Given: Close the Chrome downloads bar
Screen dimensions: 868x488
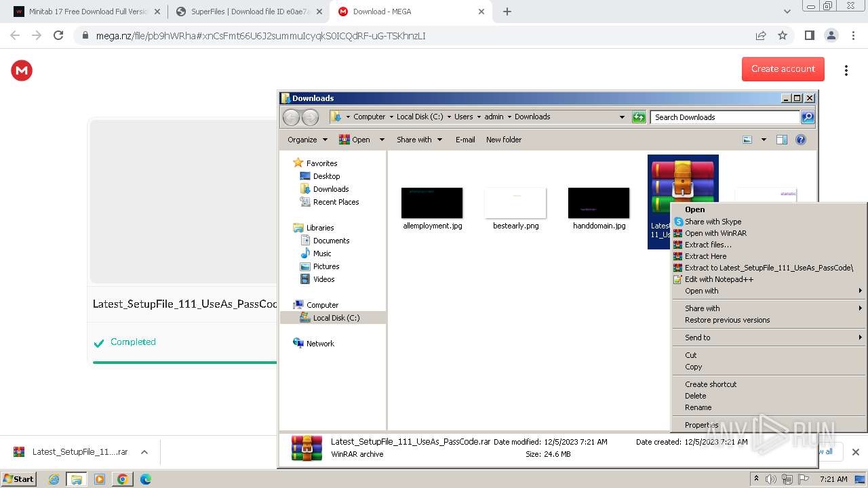Looking at the screenshot, I should 855,452.
